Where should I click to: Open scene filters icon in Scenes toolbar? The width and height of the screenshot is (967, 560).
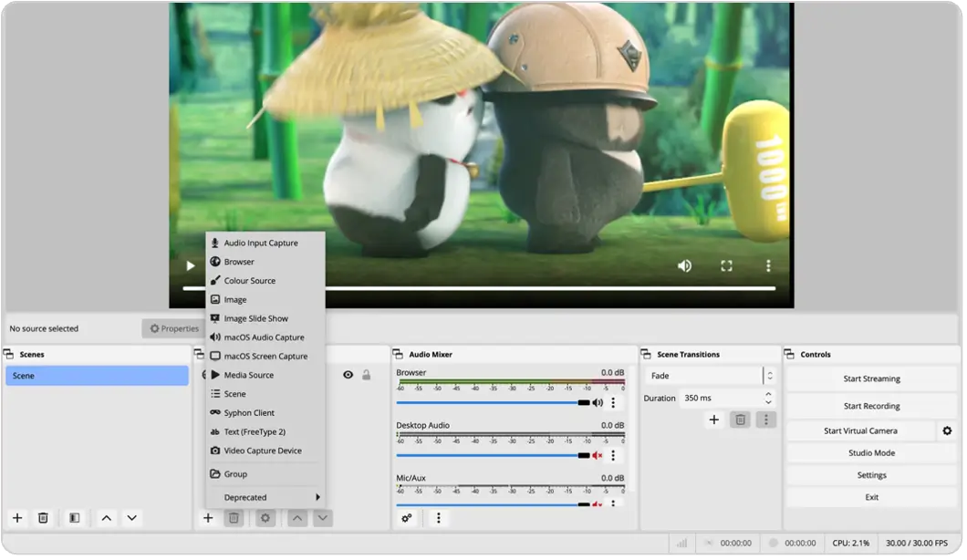pyautogui.click(x=75, y=519)
